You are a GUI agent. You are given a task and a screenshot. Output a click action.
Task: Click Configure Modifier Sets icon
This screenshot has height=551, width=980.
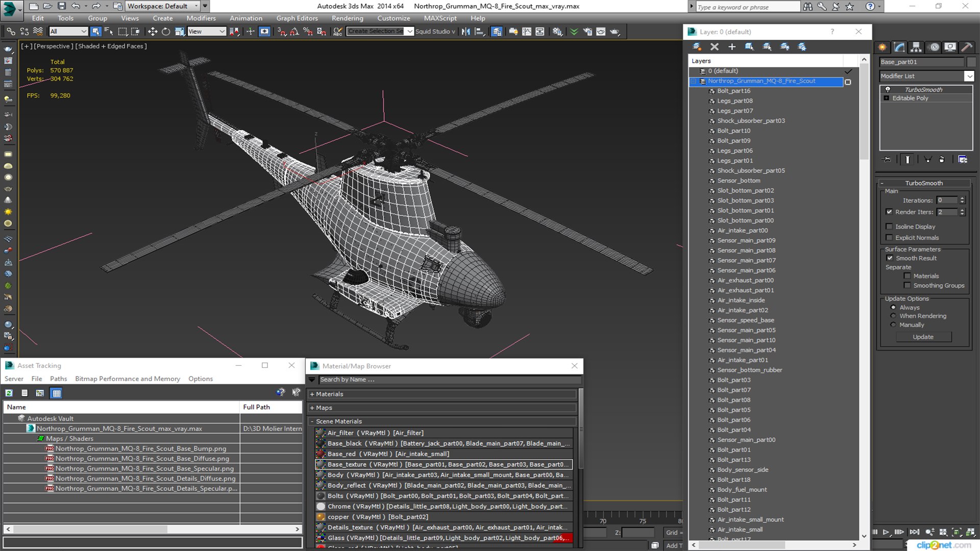pos(963,160)
